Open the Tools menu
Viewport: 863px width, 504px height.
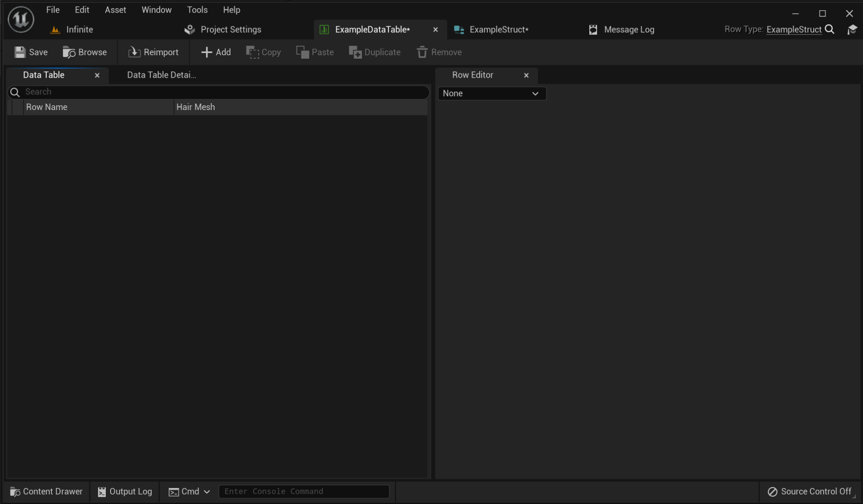click(197, 9)
